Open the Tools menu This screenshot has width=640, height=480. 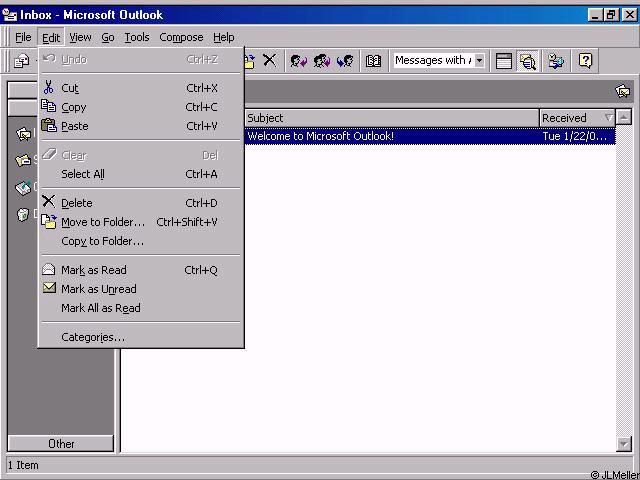[137, 38]
